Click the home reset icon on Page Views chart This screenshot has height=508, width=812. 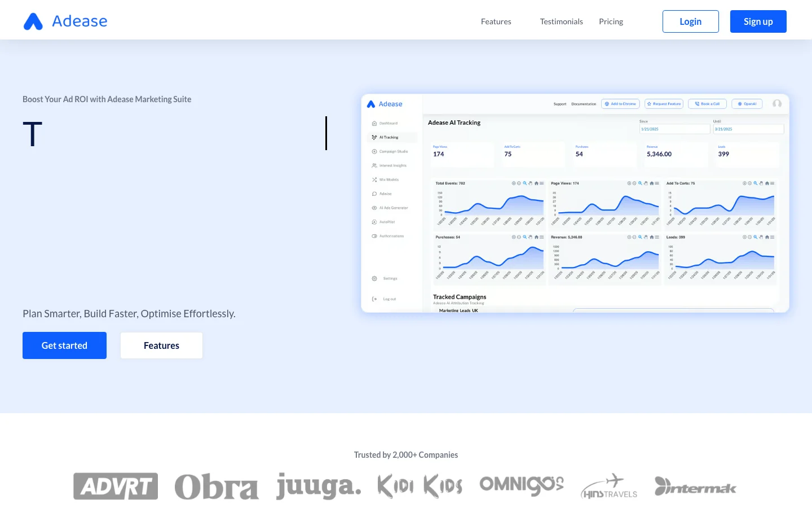tap(651, 183)
